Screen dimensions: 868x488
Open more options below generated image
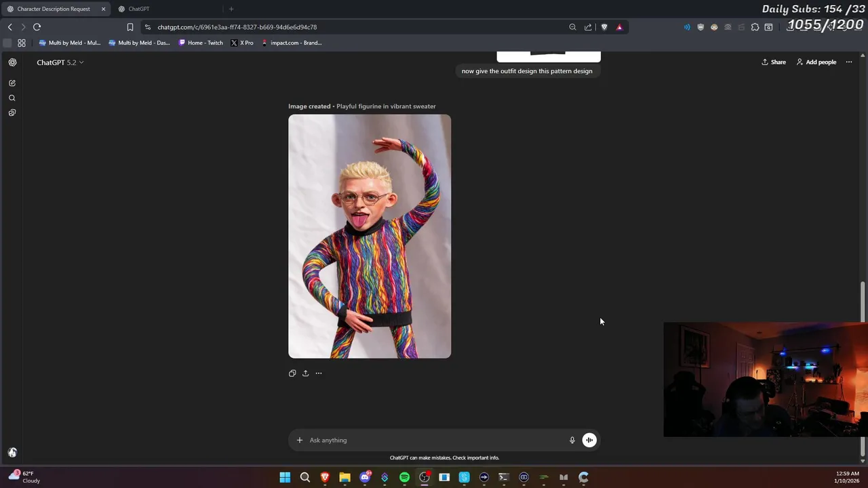(x=319, y=373)
